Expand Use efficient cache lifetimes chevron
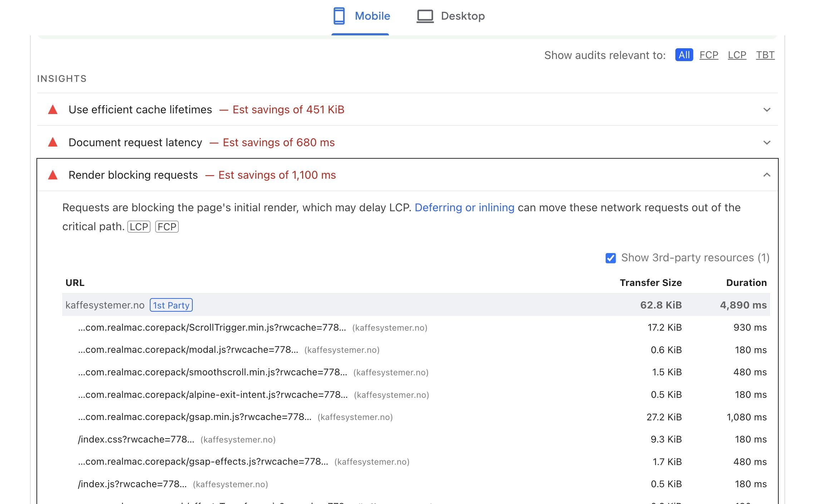This screenshot has width=818, height=504. tap(767, 110)
